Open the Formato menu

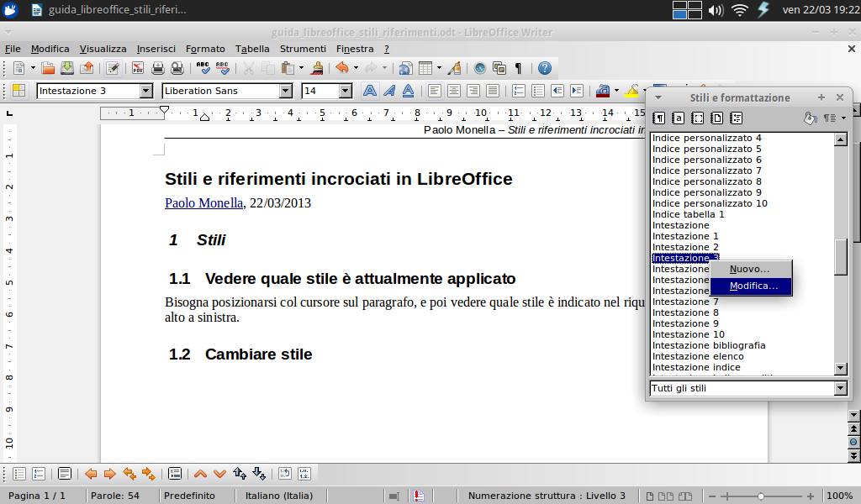pos(205,49)
